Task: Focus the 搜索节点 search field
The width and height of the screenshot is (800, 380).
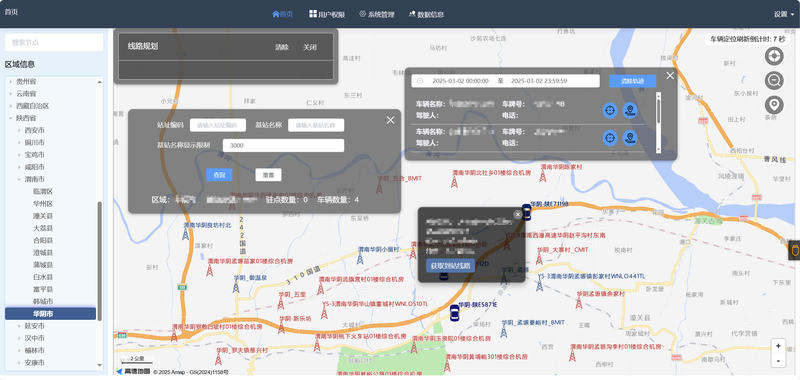Action: pos(54,42)
